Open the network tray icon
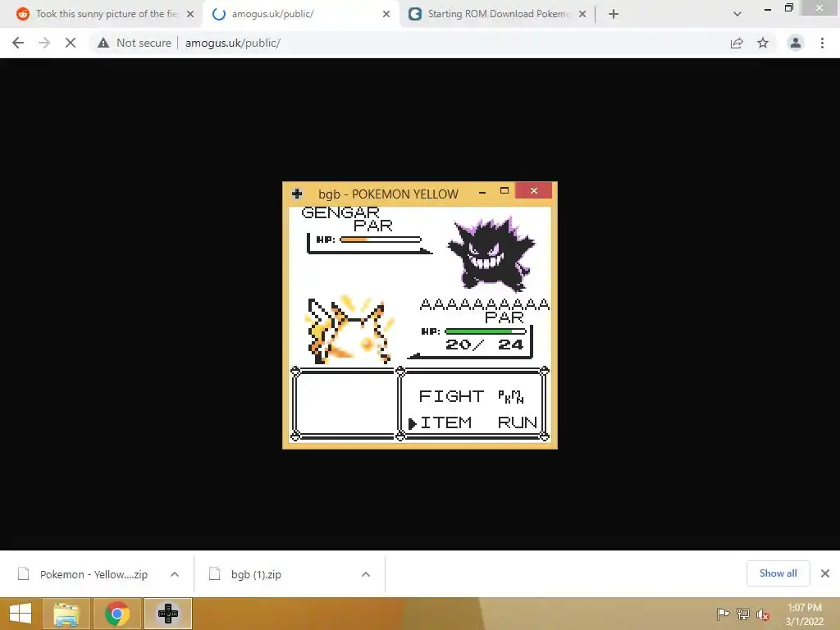 click(743, 614)
